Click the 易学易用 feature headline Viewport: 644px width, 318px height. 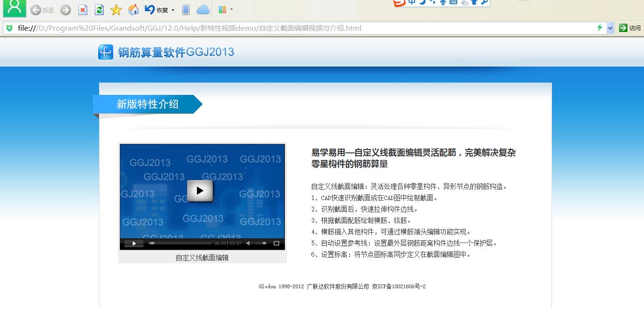pyautogui.click(x=413, y=159)
